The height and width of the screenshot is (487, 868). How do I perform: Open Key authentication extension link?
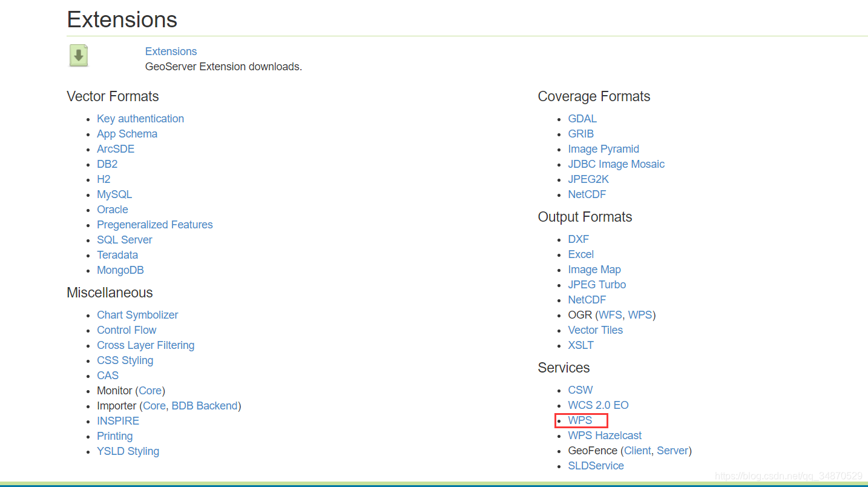[140, 119]
